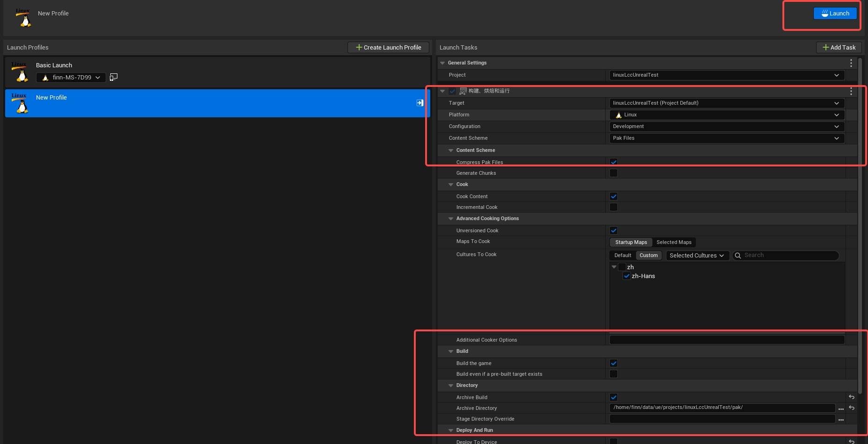Check the zh culture checkbox
The height and width of the screenshot is (444, 868).
click(x=622, y=267)
